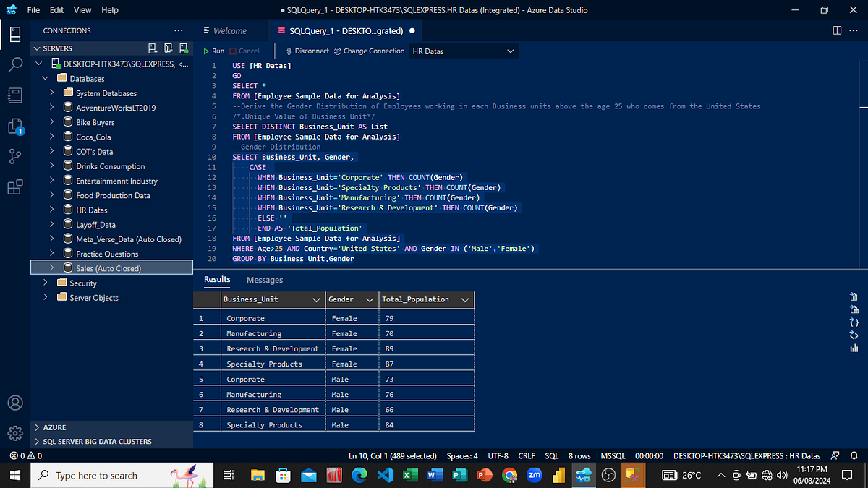Image resolution: width=868 pixels, height=488 pixels.
Task: Visualize results as a chart
Action: click(x=853, y=348)
